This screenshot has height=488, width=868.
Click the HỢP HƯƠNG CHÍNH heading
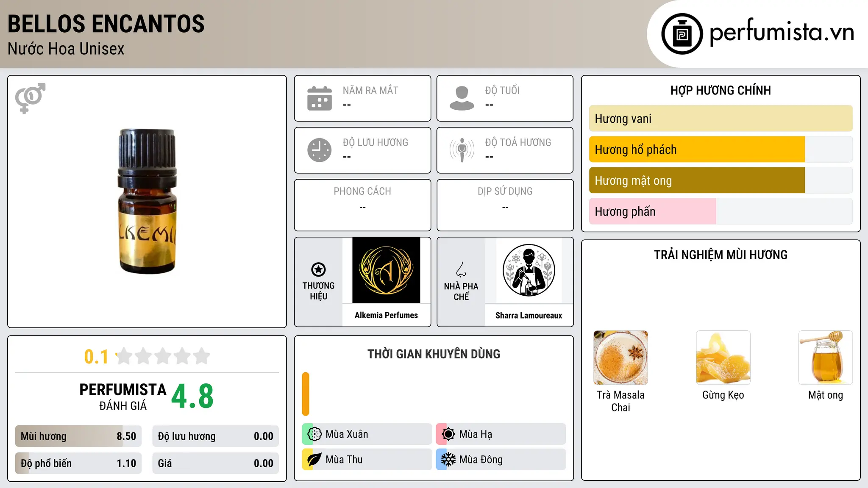721,90
